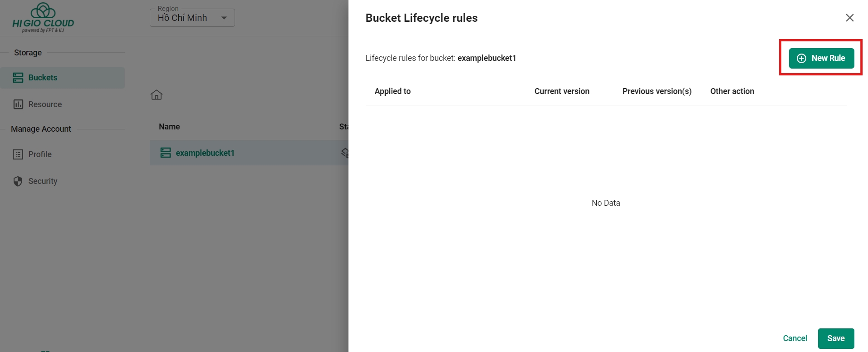Screen dimensions: 868x352
Task: Click the Buckets sidebar icon
Action: tap(18, 78)
